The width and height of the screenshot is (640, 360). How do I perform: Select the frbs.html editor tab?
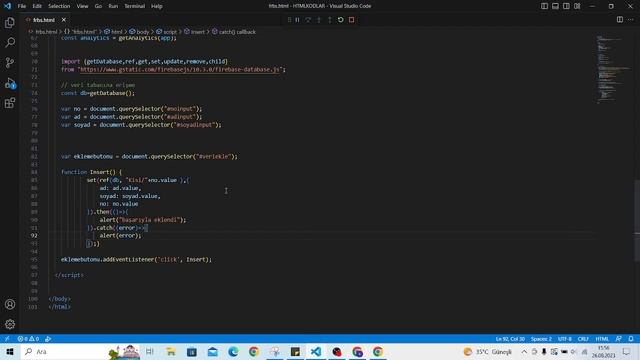[x=44, y=20]
